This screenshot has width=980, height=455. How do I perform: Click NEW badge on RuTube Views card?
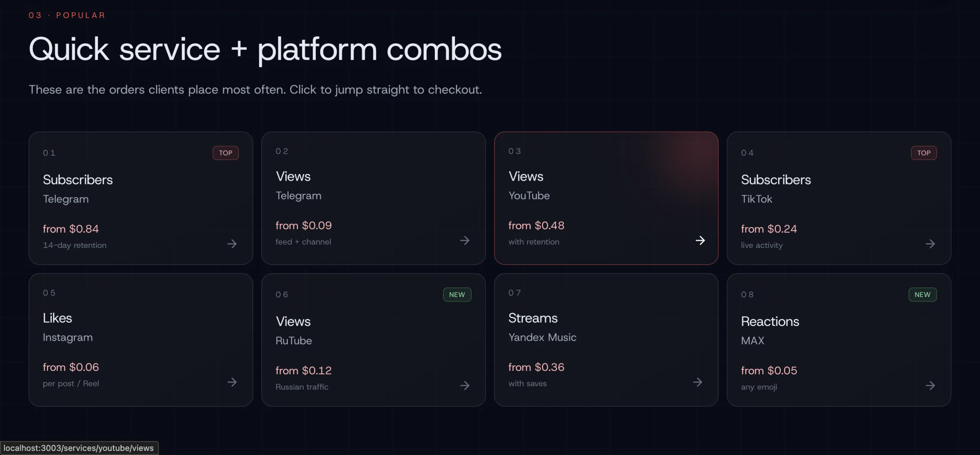[x=457, y=294]
